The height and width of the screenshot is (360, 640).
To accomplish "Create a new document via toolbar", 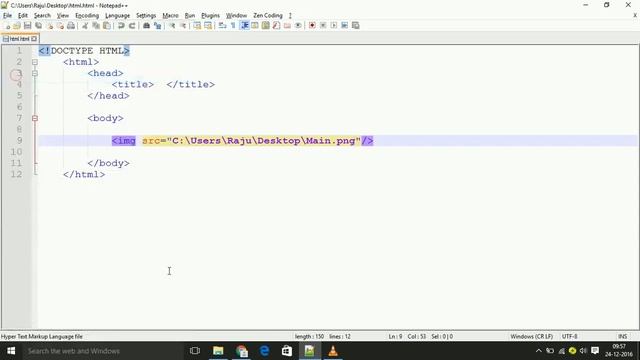I will coord(7,25).
